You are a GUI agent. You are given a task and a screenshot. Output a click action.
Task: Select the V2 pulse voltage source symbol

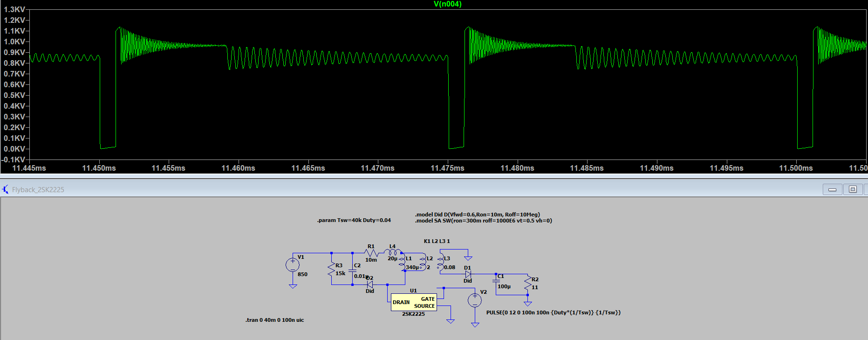475,300
